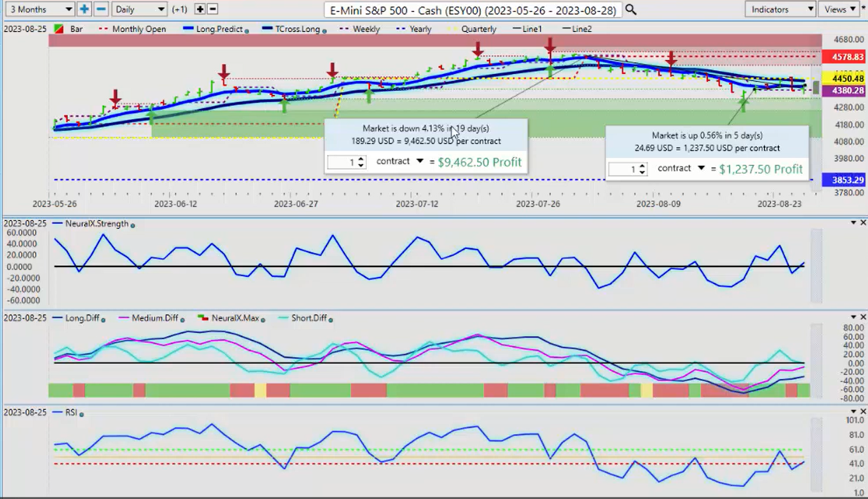Select Line2 legend entry
Image resolution: width=868 pixels, height=499 pixels.
click(x=577, y=29)
